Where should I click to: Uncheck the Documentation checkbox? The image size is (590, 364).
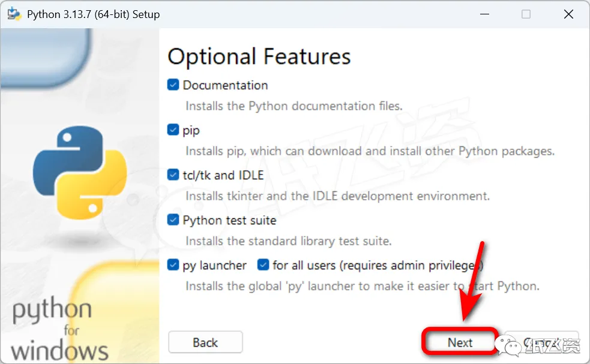click(x=173, y=85)
